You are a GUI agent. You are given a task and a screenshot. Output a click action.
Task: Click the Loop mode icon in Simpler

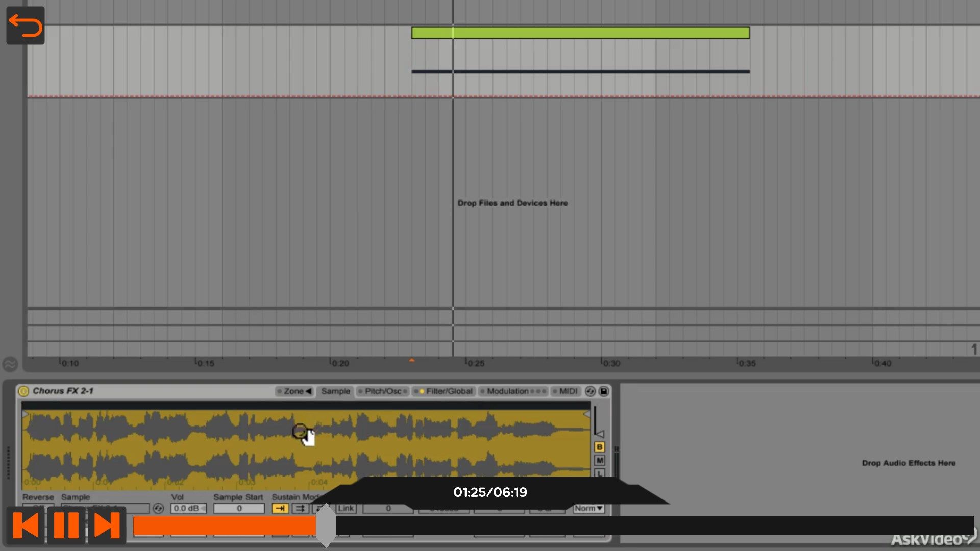pos(301,509)
